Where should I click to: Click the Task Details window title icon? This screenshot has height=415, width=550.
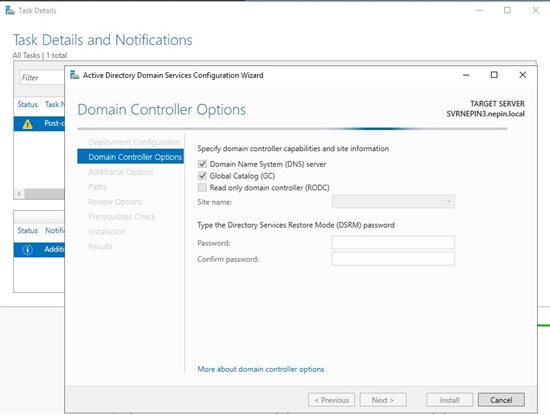[x=10, y=11]
